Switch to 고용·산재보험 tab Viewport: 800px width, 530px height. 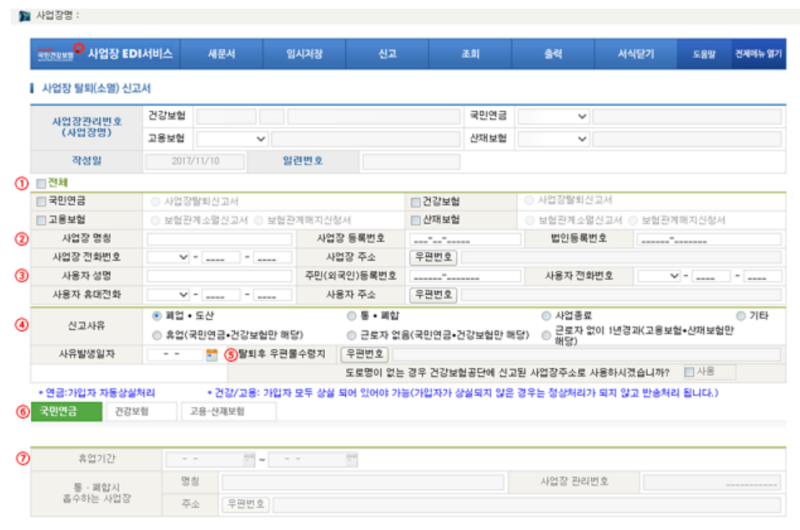click(229, 412)
